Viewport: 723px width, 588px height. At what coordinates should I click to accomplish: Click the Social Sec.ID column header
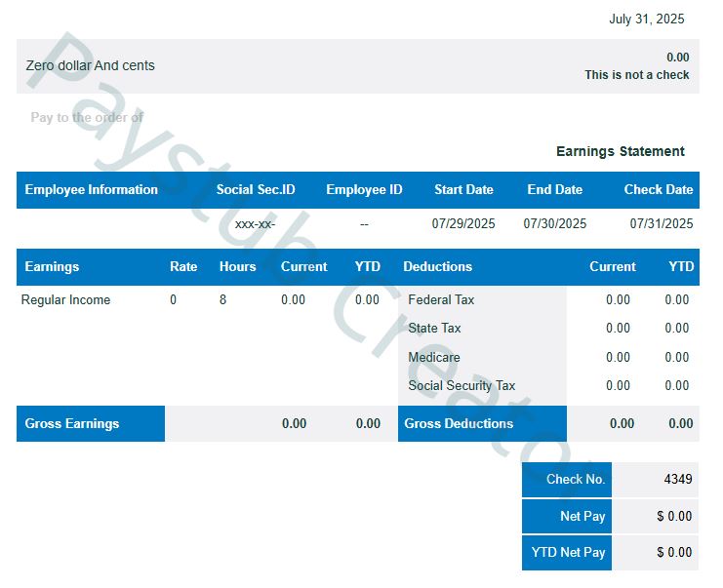(255, 189)
